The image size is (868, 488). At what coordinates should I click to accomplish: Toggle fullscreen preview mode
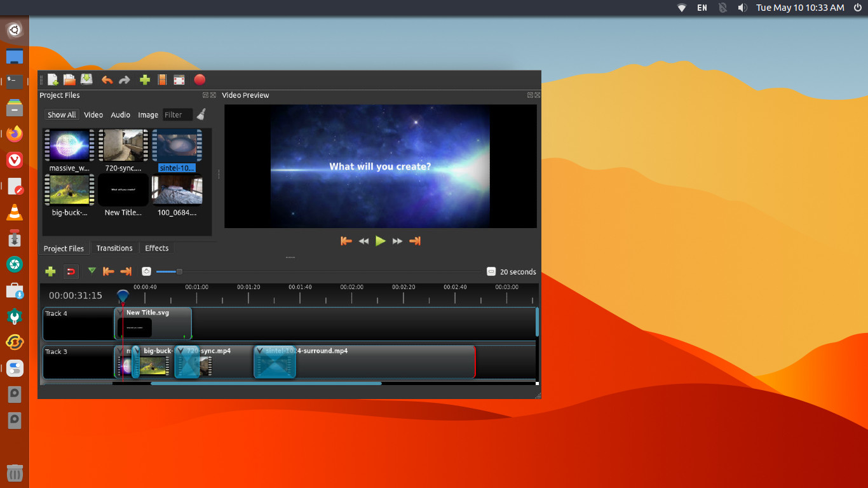179,79
